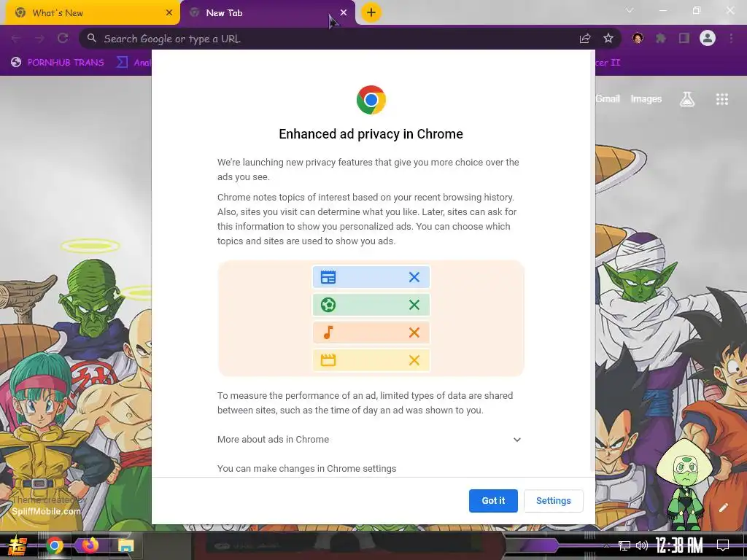Open the tab search chevron dropdown
Screen dimensions: 747x560
(630, 10)
